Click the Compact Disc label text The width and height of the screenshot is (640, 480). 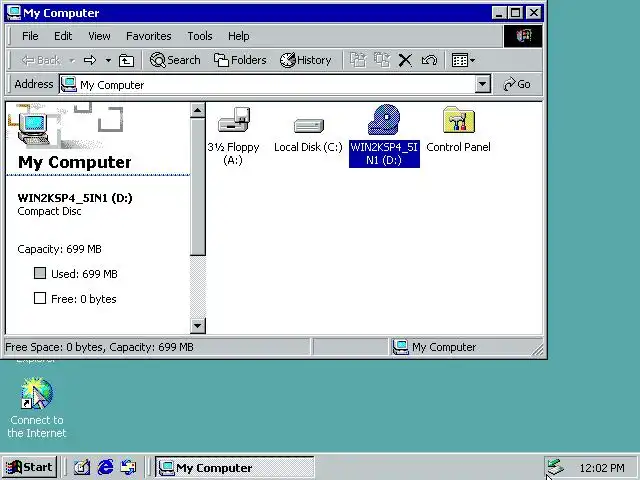49,211
